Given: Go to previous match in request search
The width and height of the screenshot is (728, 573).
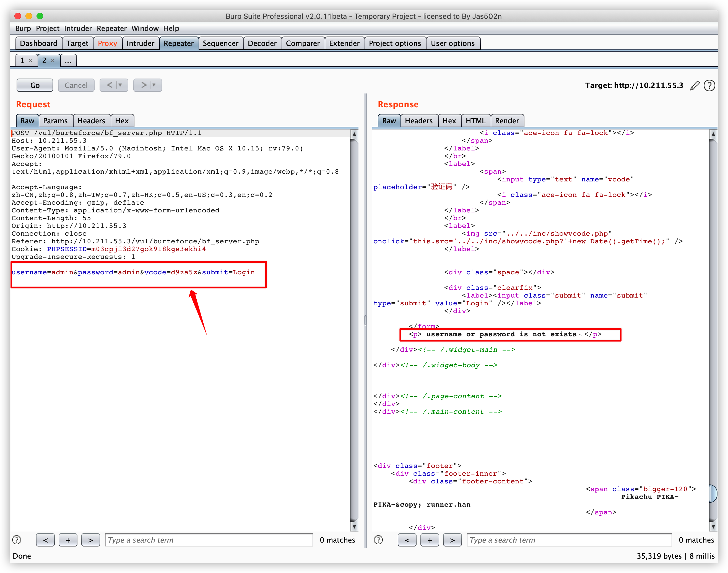Looking at the screenshot, I should pyautogui.click(x=45, y=540).
